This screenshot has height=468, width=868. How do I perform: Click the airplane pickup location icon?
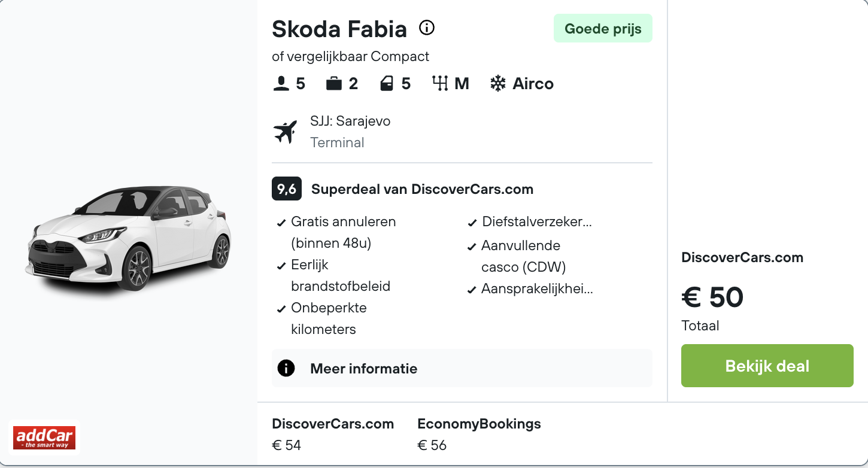(x=286, y=132)
